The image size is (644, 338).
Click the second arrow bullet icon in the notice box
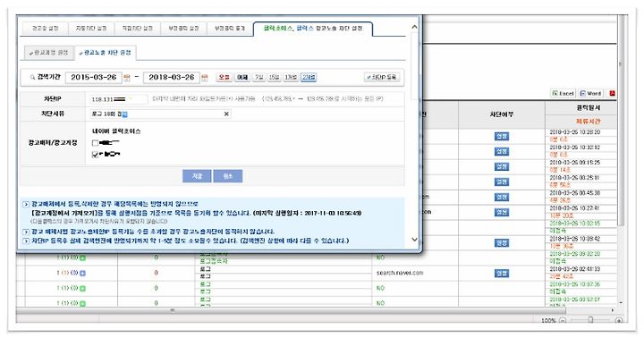click(26, 232)
